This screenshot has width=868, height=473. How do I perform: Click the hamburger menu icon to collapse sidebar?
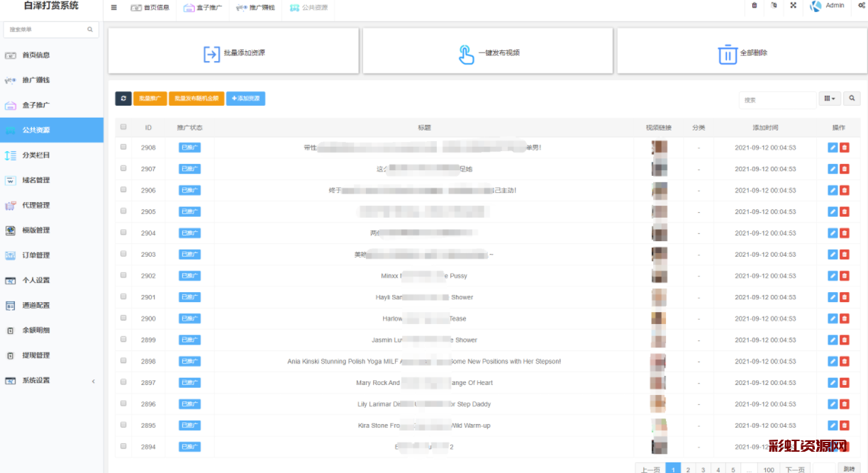click(114, 7)
